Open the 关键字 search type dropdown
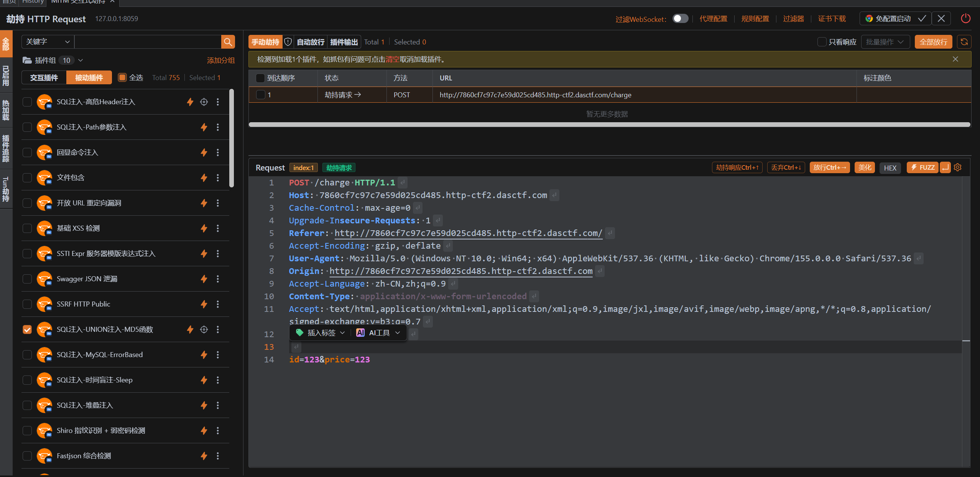Screen dimensions: 980x477 48,42
